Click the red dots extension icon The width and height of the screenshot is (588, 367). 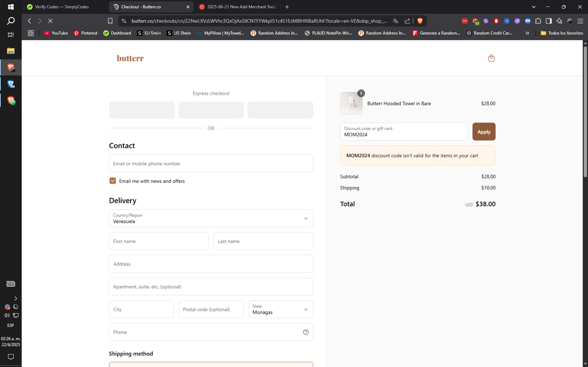tap(465, 21)
